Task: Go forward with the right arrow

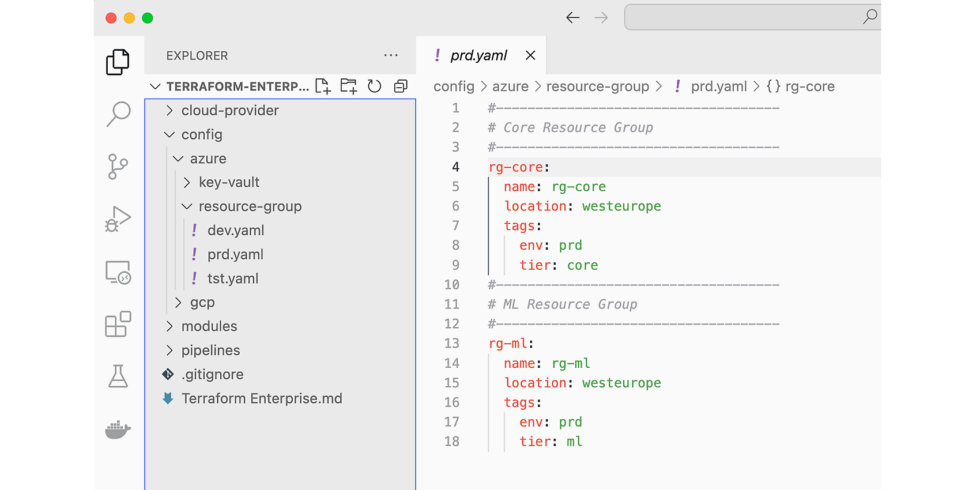Action: pos(601,18)
